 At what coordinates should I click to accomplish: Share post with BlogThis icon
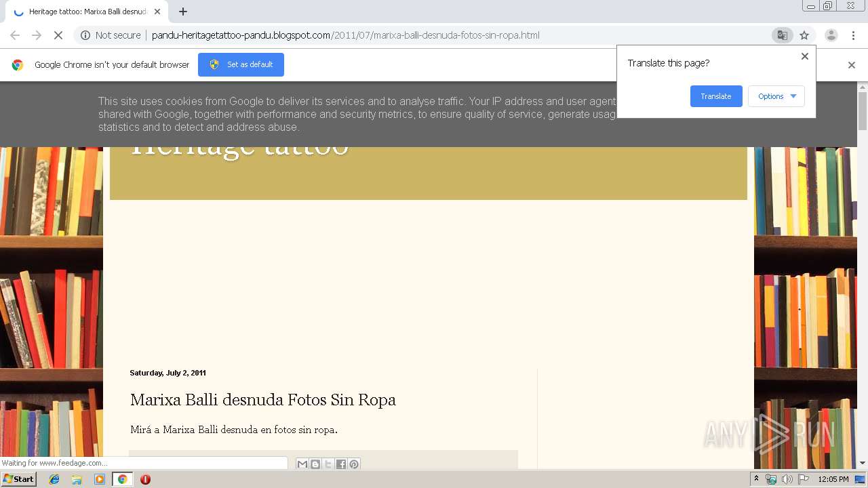pos(315,464)
